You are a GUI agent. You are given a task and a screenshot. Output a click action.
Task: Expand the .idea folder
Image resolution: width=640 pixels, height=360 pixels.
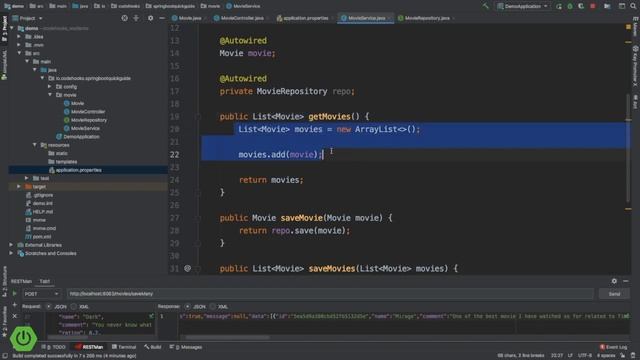click(x=19, y=36)
